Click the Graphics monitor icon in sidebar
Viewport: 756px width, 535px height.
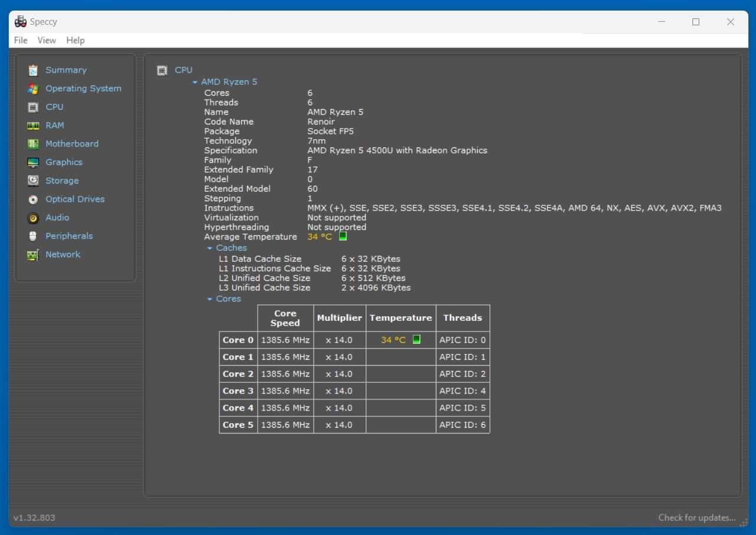pyautogui.click(x=33, y=162)
